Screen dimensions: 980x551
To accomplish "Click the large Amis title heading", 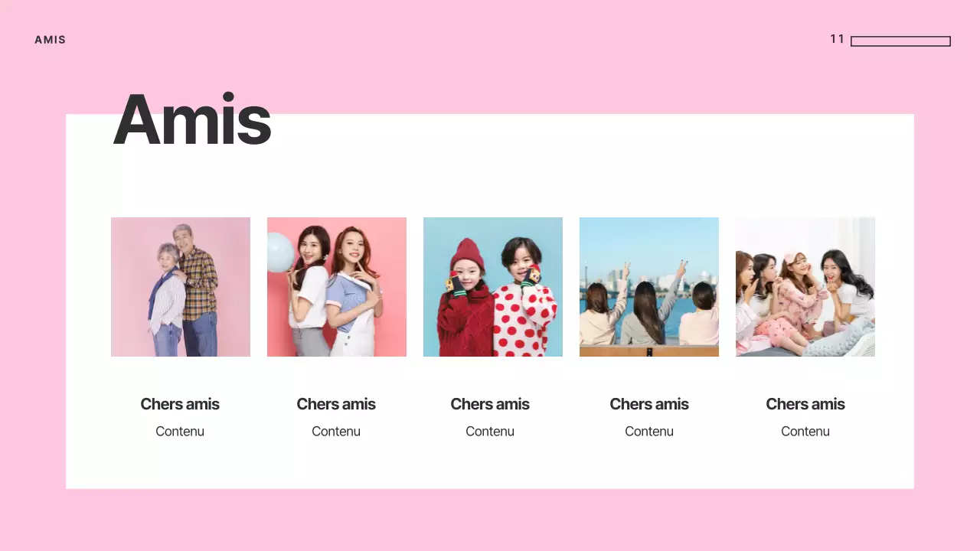I will 192,119.
